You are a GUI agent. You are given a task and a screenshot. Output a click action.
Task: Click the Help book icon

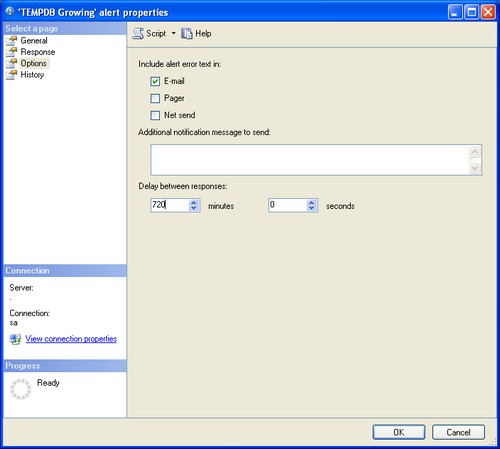coord(187,34)
